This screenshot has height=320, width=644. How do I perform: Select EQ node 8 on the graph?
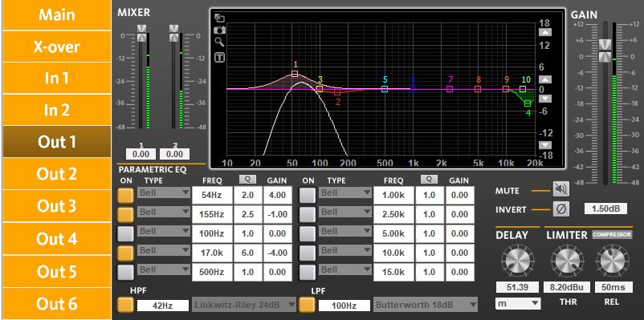tap(478, 88)
